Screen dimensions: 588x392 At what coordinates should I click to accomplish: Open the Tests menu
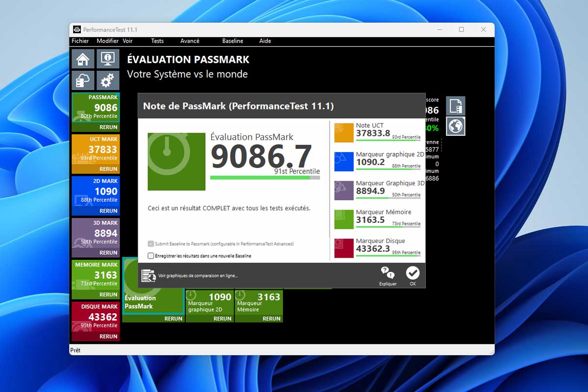tap(157, 41)
